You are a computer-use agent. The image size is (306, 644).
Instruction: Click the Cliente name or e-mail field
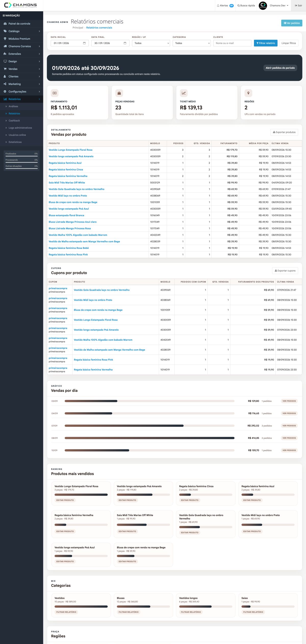[232, 43]
